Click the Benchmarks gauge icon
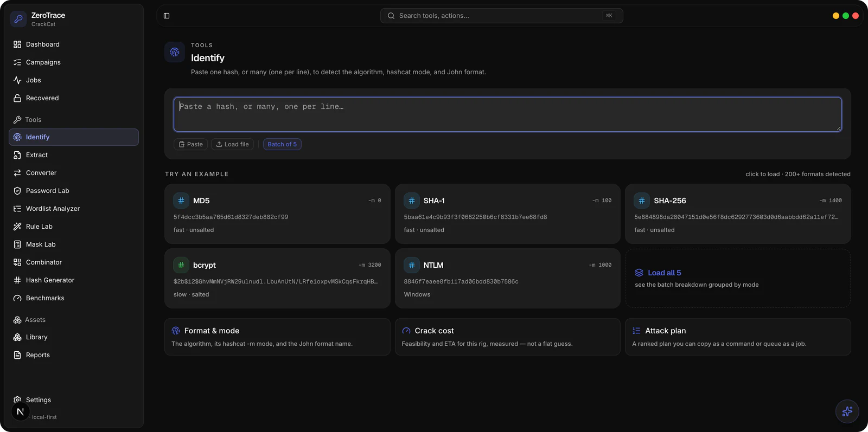 coord(17,298)
